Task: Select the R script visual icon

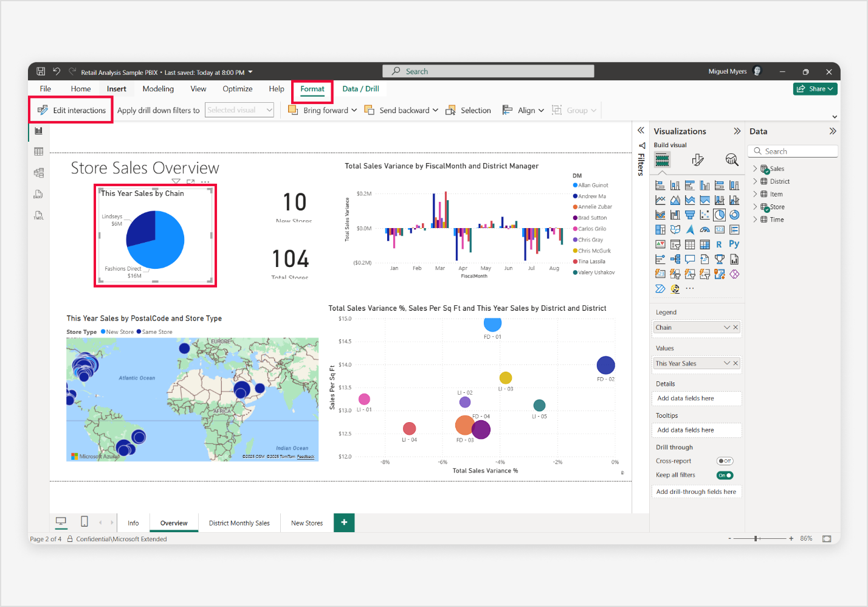Action: (x=719, y=244)
